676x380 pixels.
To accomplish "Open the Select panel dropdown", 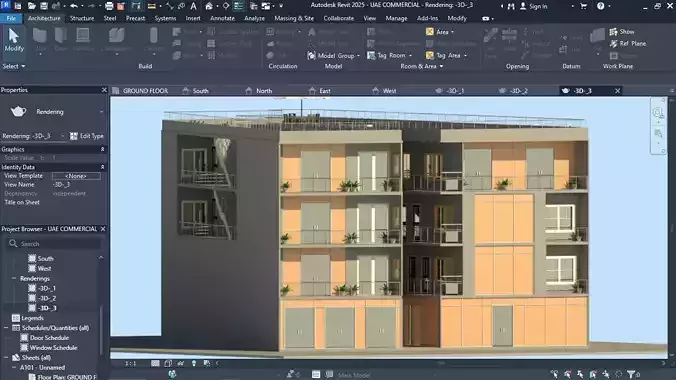I will pos(14,66).
